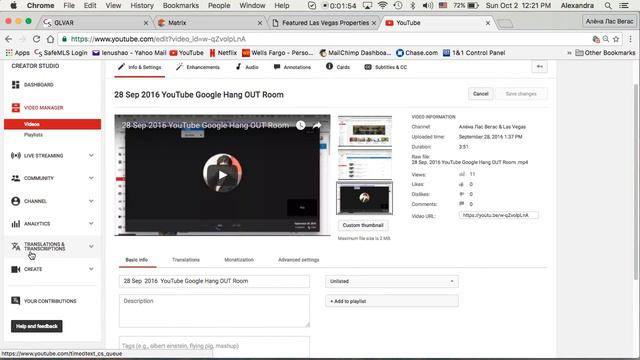
Task: Click the Save changes button
Action: (521, 94)
